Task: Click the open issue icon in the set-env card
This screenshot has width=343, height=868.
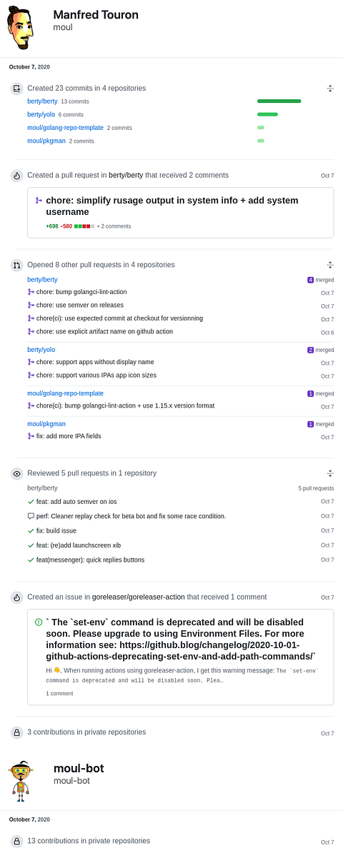Action: 39,622
